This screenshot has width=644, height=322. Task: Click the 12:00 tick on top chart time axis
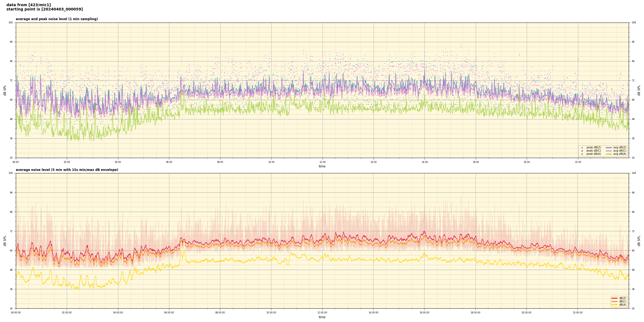coord(322,162)
